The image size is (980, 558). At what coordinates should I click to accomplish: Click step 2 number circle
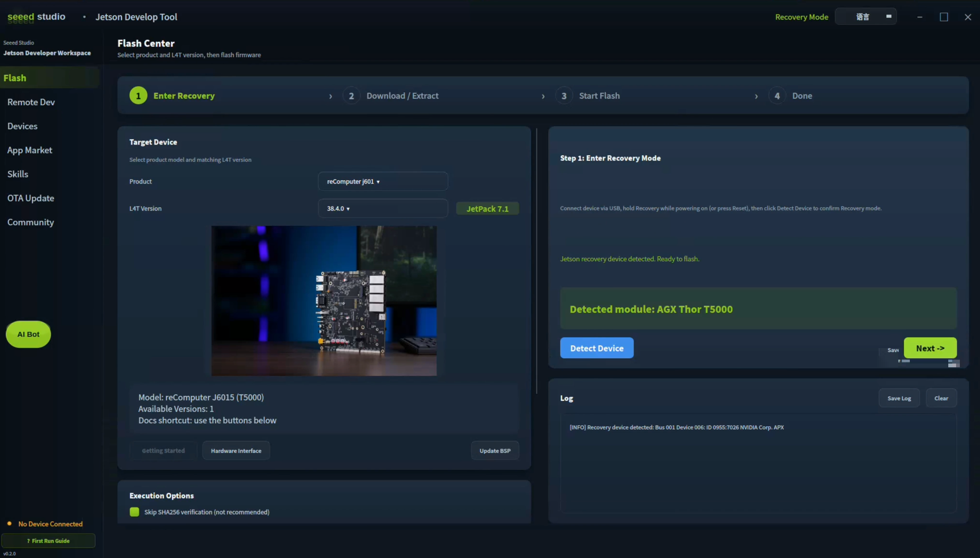click(x=351, y=96)
